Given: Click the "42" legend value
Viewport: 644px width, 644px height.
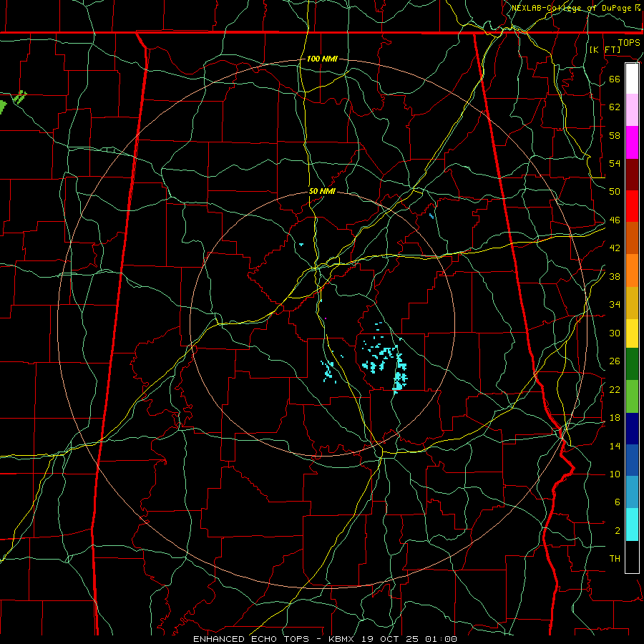Looking at the screenshot, I should (x=615, y=248).
